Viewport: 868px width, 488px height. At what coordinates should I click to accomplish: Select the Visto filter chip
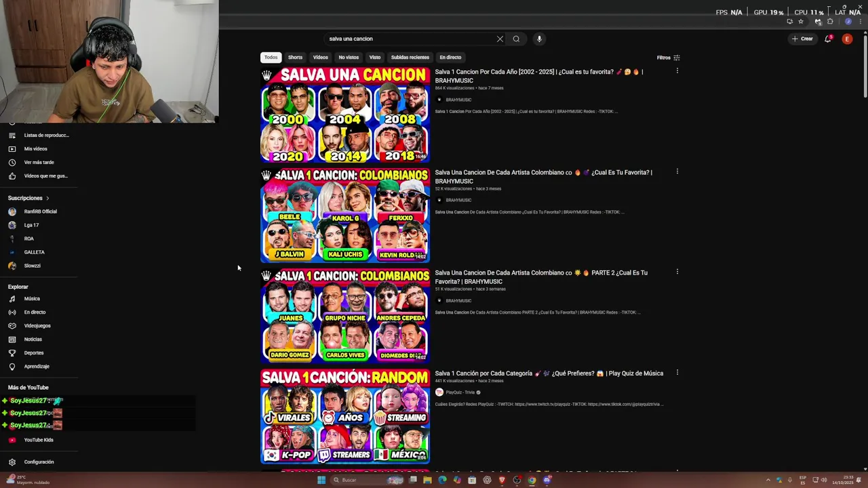click(375, 58)
